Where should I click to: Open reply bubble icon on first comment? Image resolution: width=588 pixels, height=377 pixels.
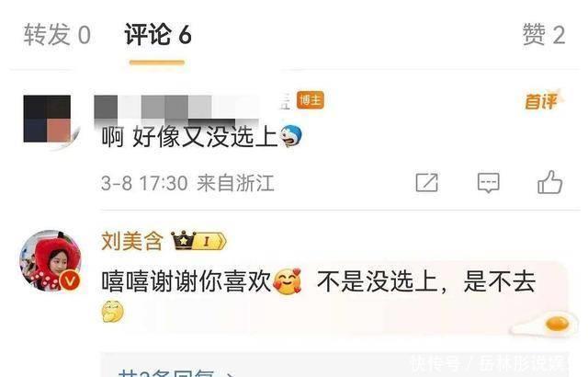coord(488,183)
